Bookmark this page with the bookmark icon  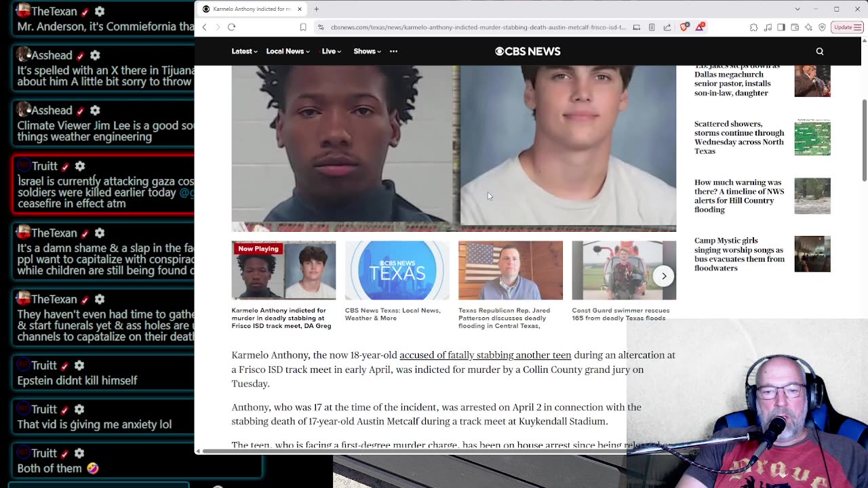(303, 27)
